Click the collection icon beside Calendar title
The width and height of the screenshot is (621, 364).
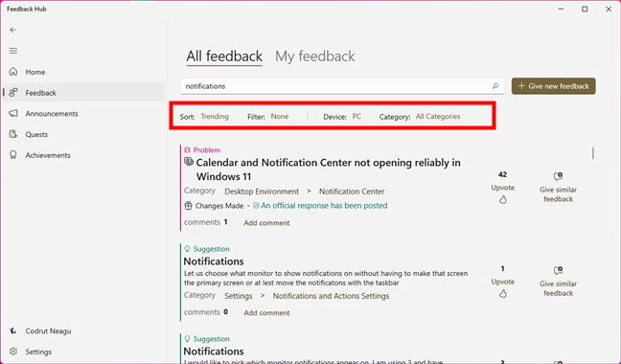[x=189, y=162]
